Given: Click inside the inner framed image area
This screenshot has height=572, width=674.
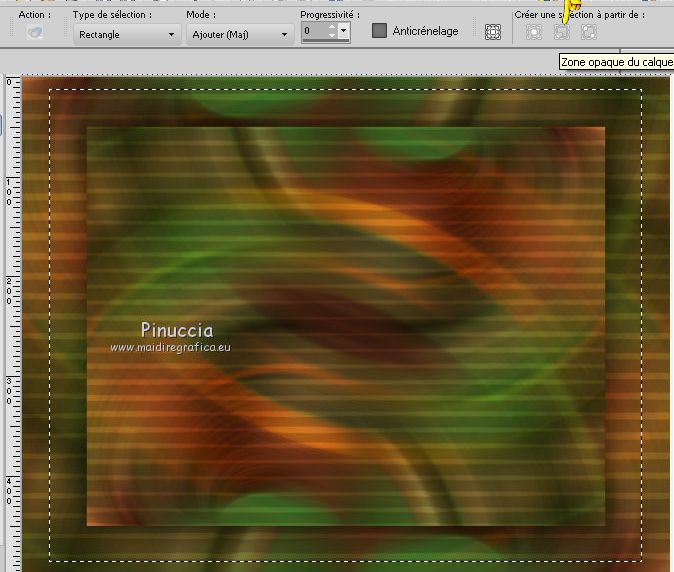Looking at the screenshot, I should tap(346, 326).
